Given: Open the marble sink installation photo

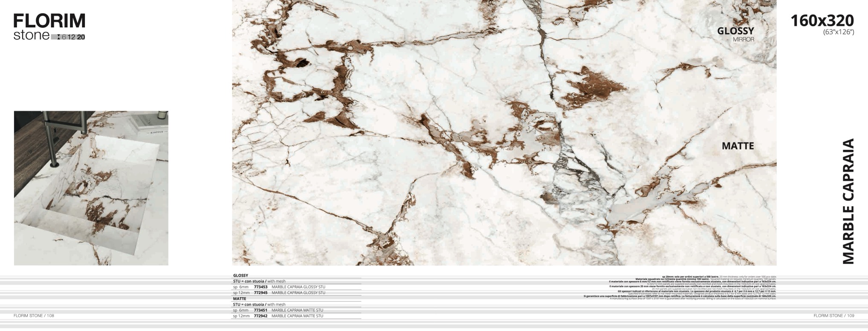Looking at the screenshot, I should click(91, 188).
